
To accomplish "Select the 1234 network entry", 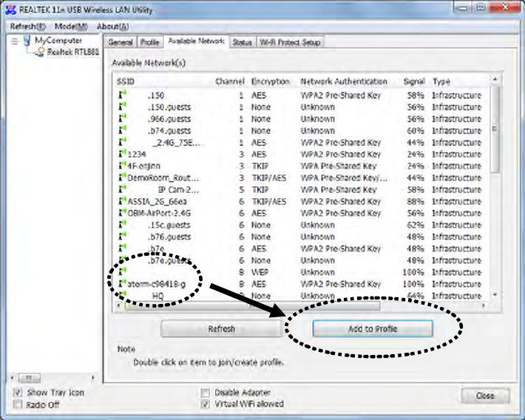I will tap(300, 154).
